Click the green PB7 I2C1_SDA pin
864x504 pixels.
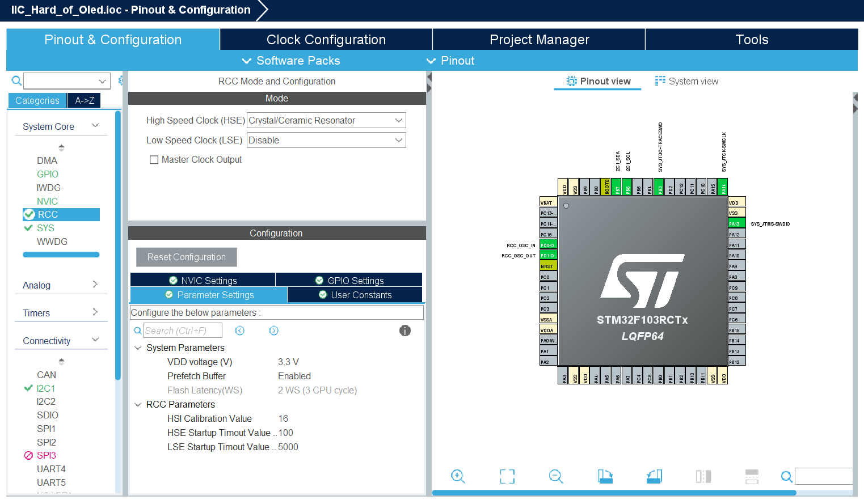tap(617, 187)
